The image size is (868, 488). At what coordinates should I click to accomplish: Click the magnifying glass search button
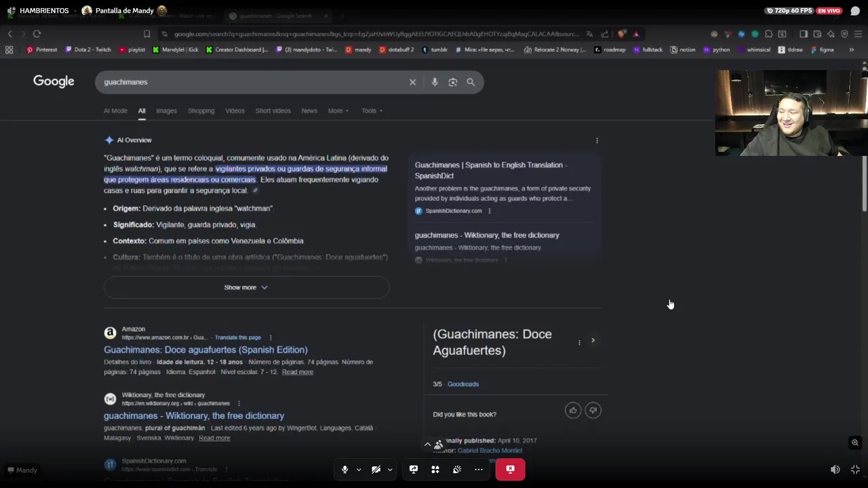[x=471, y=82]
